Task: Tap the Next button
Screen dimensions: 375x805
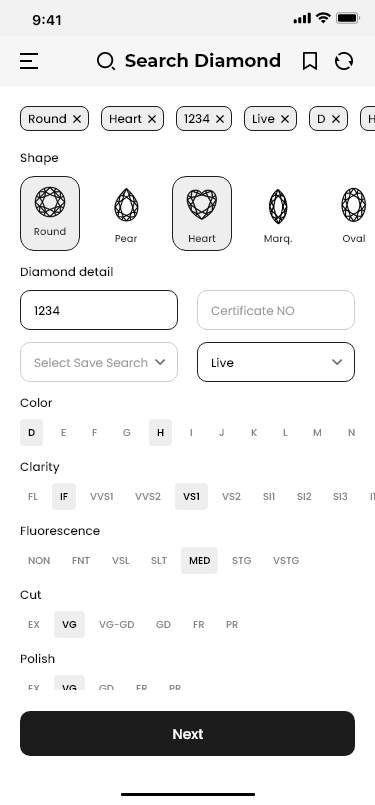Action: coord(188,733)
